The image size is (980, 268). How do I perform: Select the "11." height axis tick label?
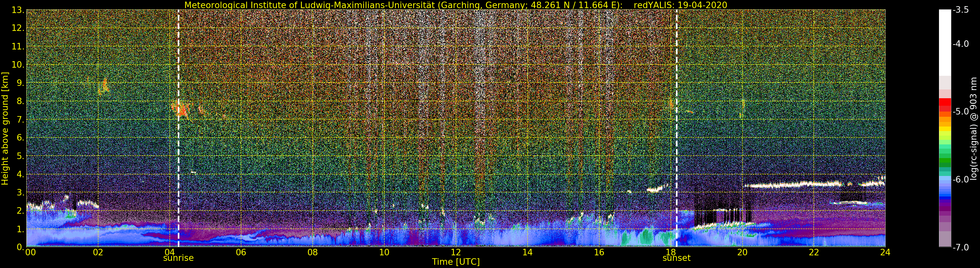[x=18, y=47]
